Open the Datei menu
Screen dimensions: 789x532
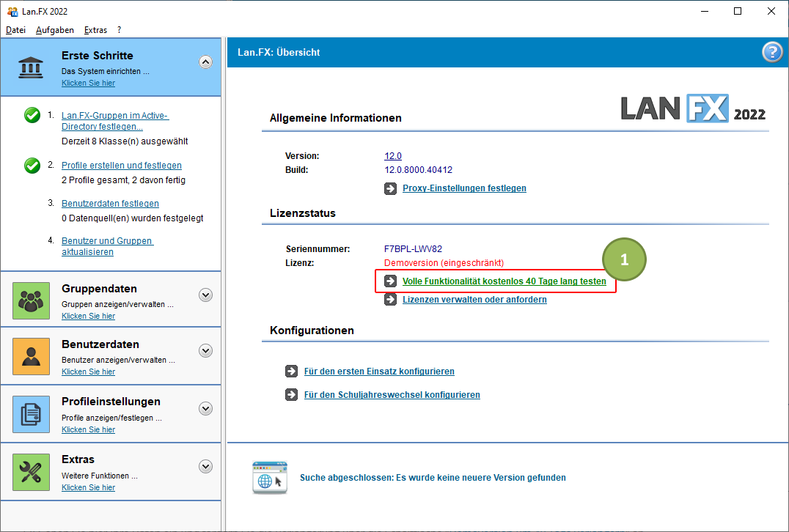pos(15,30)
